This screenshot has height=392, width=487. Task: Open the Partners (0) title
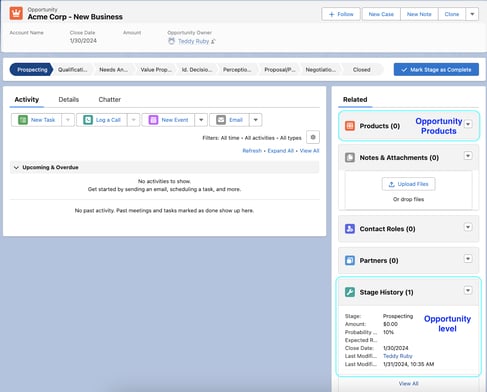click(x=379, y=260)
